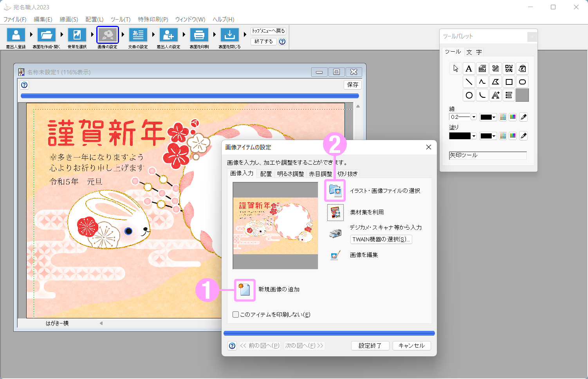The width and height of the screenshot is (588, 379).
Task: Use the line color eyedropper
Action: [x=523, y=117]
